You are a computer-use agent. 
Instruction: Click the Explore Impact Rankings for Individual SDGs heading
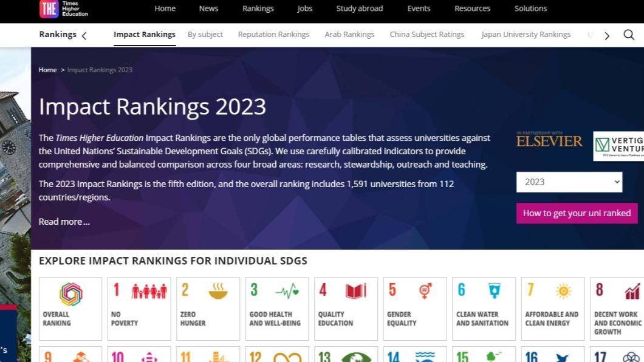[173, 261]
